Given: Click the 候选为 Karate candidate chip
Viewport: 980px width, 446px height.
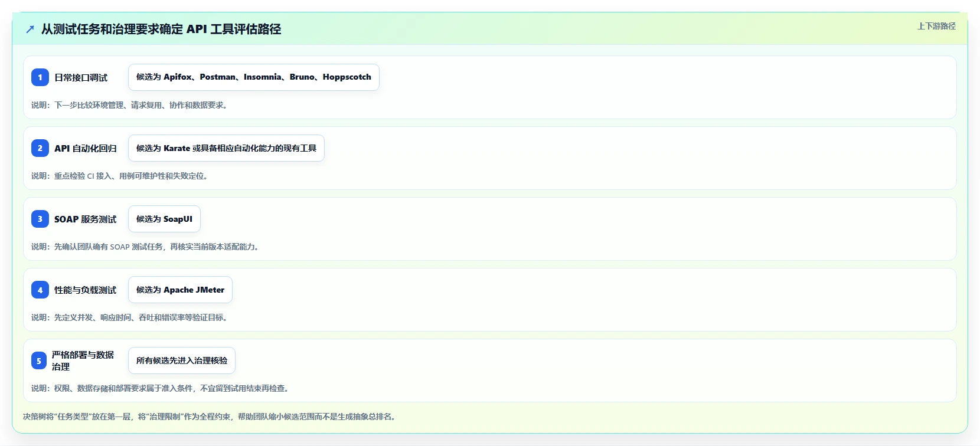Looking at the screenshot, I should pyautogui.click(x=226, y=148).
